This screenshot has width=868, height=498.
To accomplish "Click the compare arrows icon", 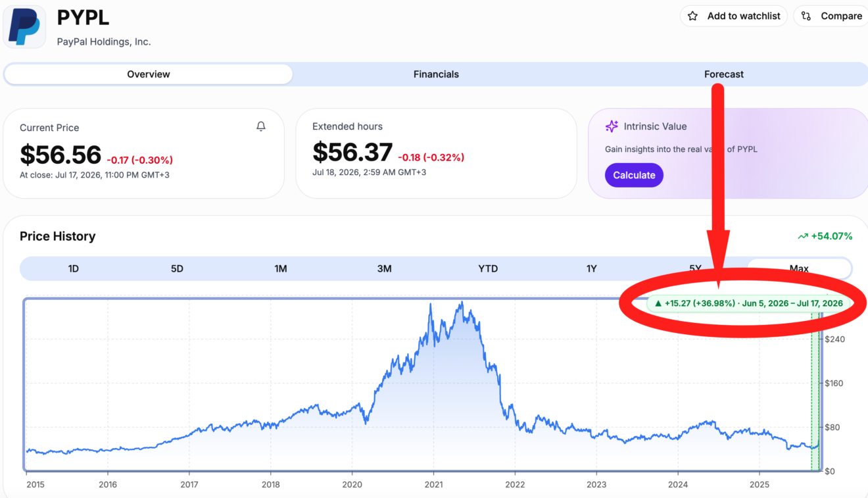I will [x=807, y=16].
